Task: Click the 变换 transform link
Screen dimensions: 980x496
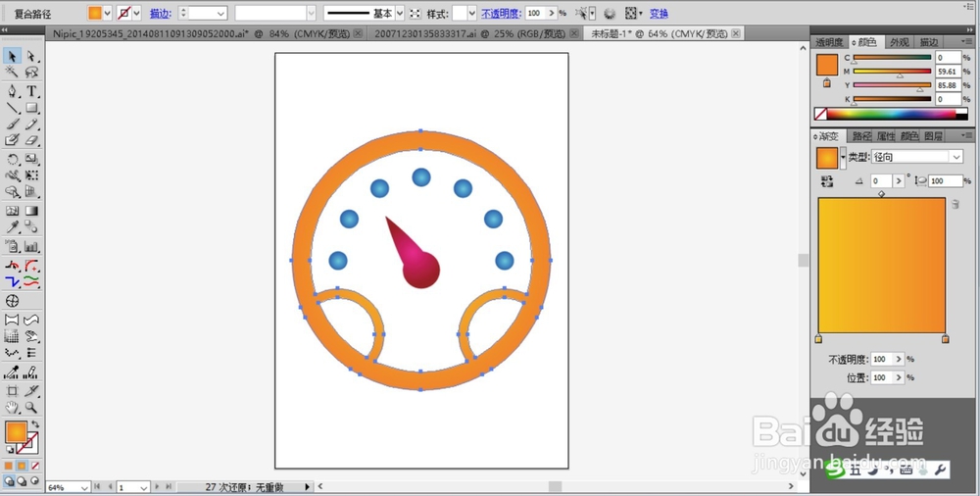Action: click(659, 13)
